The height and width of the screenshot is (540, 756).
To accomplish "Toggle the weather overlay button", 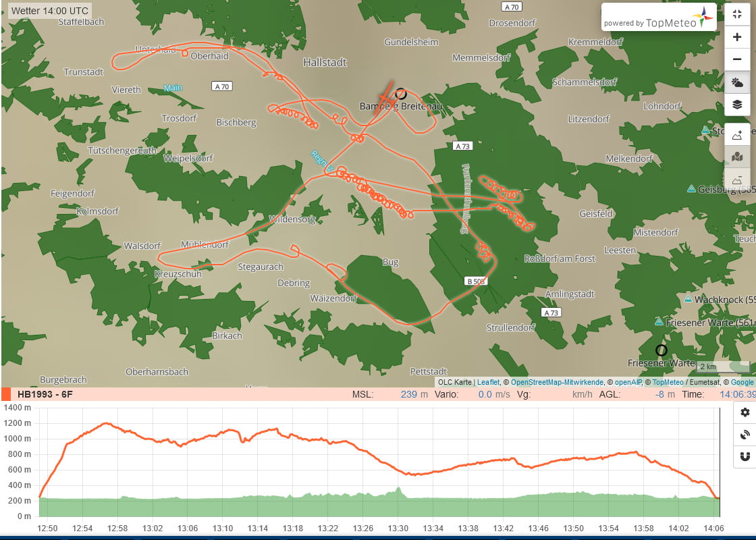I will pos(737,82).
